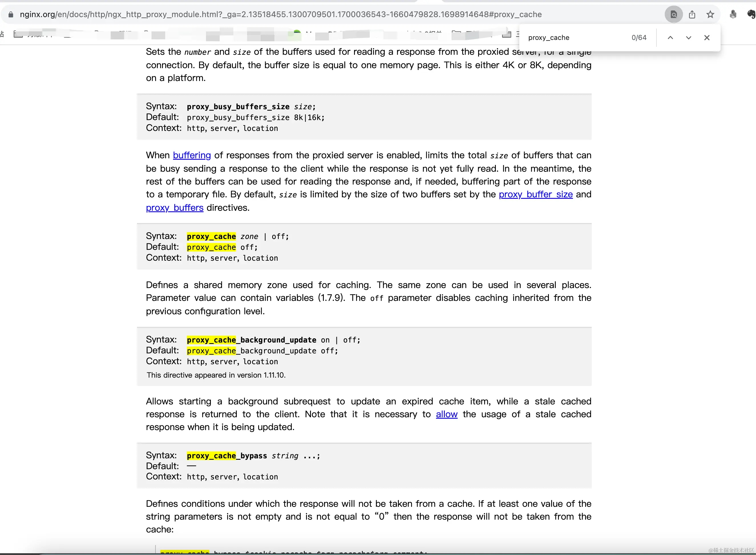This screenshot has width=756, height=555.
Task: Go to next find result
Action: pyautogui.click(x=688, y=38)
